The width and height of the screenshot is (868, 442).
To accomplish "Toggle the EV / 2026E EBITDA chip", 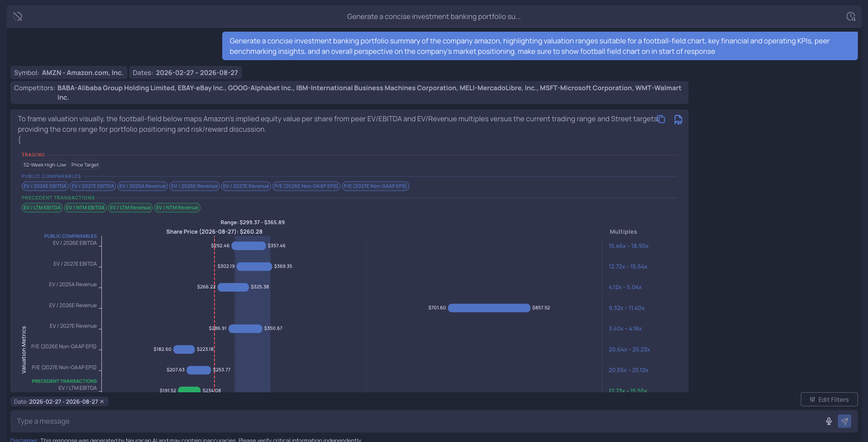I will click(45, 186).
